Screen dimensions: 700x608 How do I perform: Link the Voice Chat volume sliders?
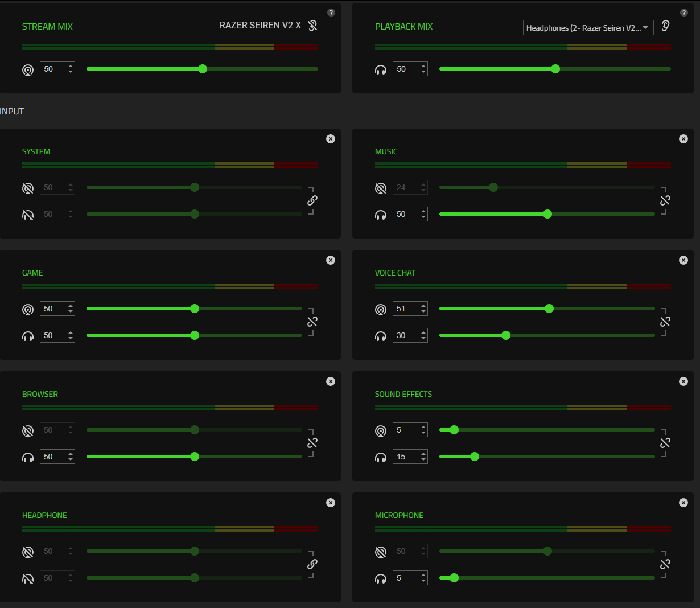(x=665, y=322)
